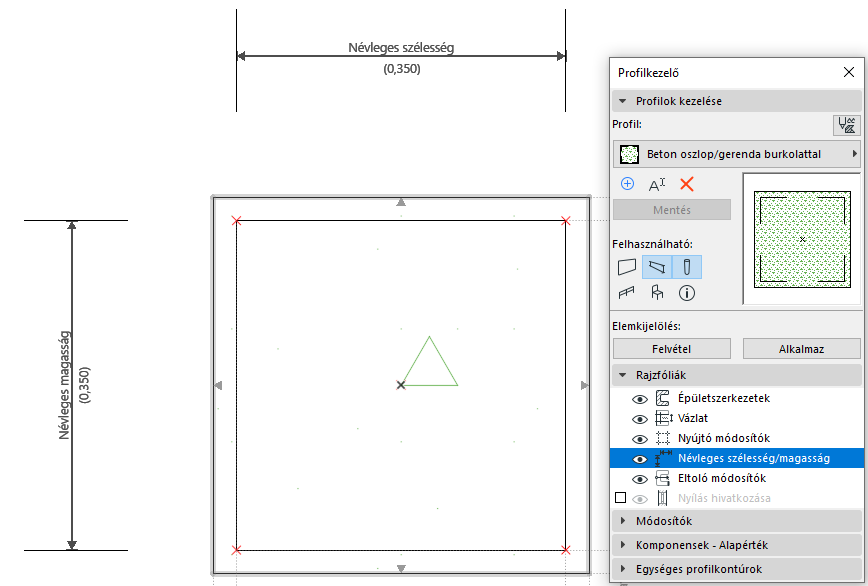
Task: Select the Vázlat layer row
Action: pos(737,418)
